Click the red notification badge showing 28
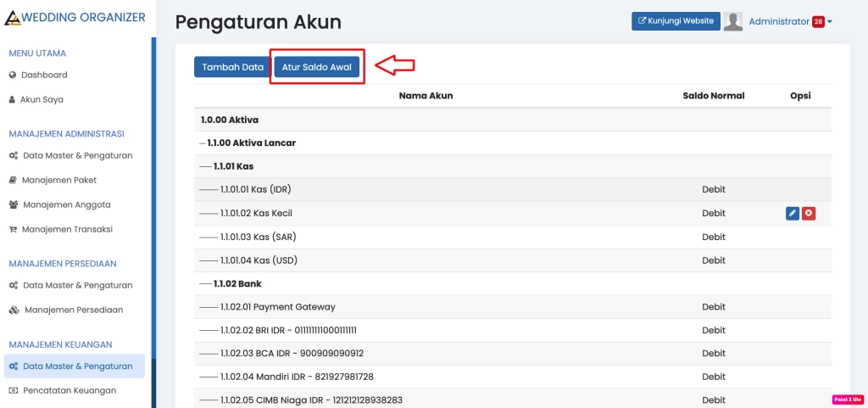Image resolution: width=868 pixels, height=408 pixels. [x=818, y=22]
